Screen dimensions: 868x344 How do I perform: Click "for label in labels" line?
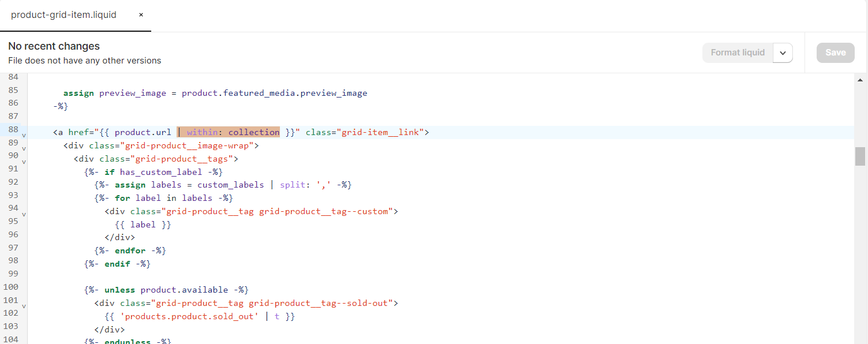[163, 198]
